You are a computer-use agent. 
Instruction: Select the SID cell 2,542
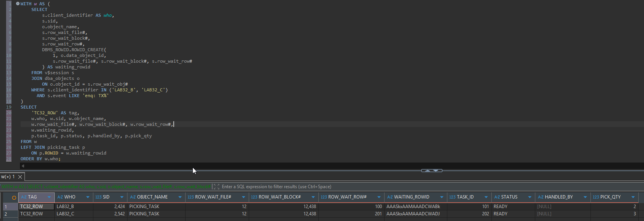pos(110,214)
